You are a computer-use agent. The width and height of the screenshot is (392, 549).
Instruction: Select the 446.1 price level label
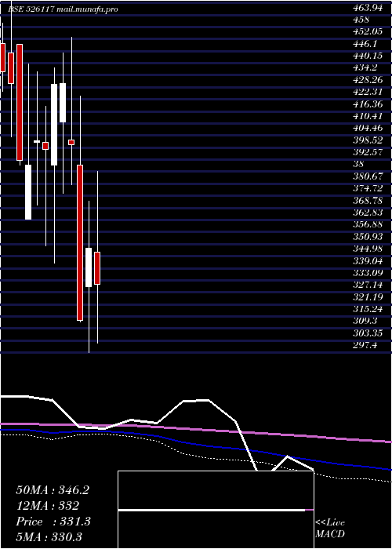tap(366, 44)
